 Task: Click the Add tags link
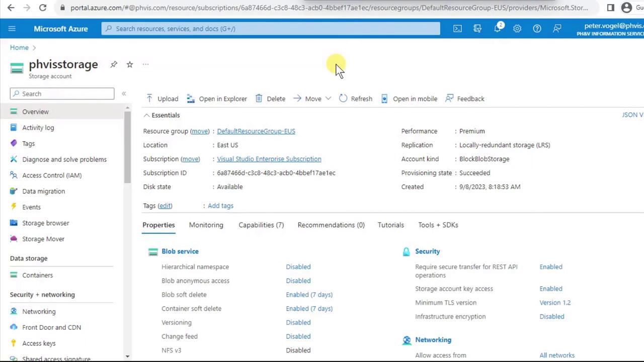click(x=220, y=206)
